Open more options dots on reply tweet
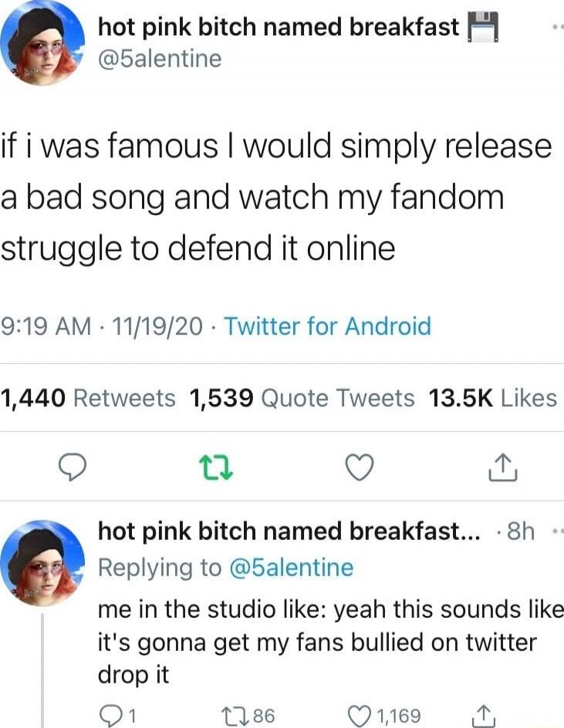The height and width of the screenshot is (728, 564). pos(559,531)
